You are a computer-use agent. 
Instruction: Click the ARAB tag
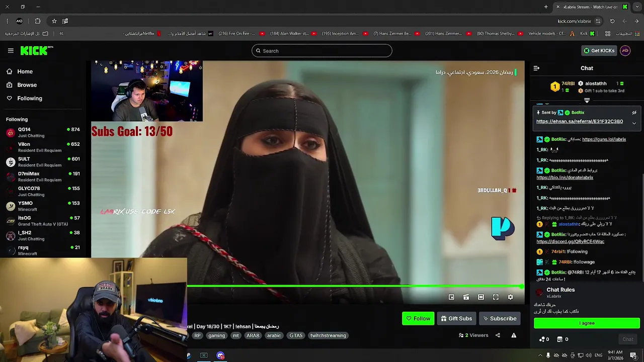(253, 335)
